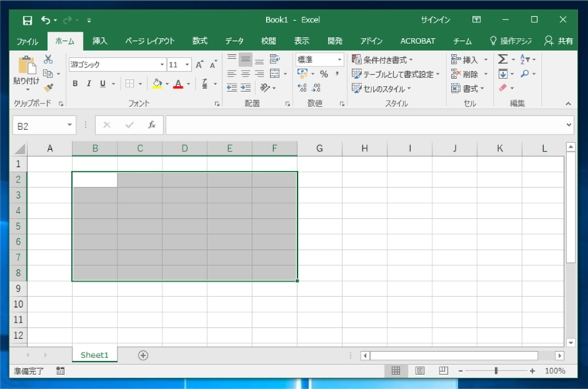588x389 pixels.
Task: Open Conditional Formatting menu
Action: [x=382, y=60]
